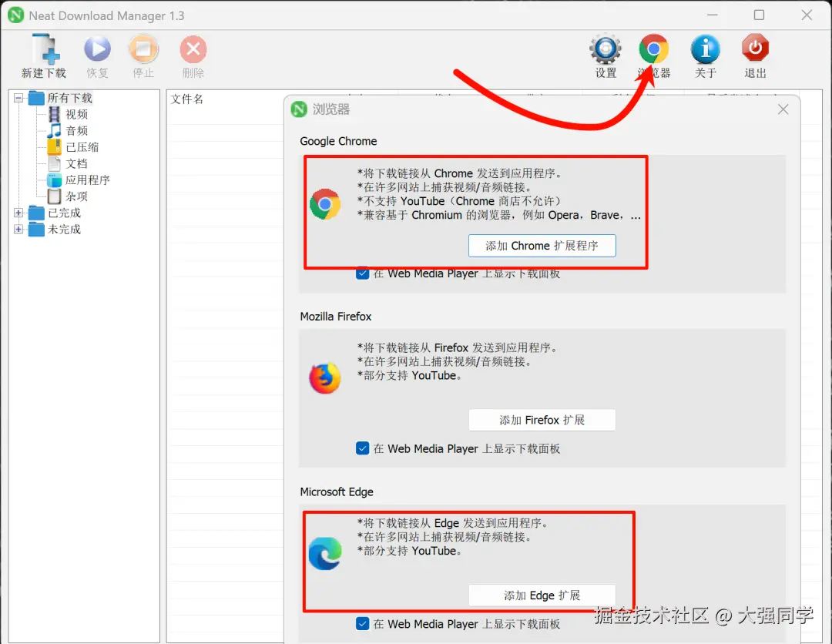Toggle Edge's Web Media Player panel checkbox
This screenshot has height=644, width=832.
coord(362,623)
